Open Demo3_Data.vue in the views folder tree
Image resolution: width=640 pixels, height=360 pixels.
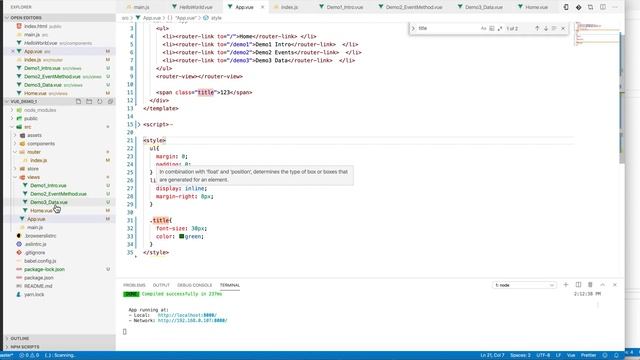(x=49, y=202)
